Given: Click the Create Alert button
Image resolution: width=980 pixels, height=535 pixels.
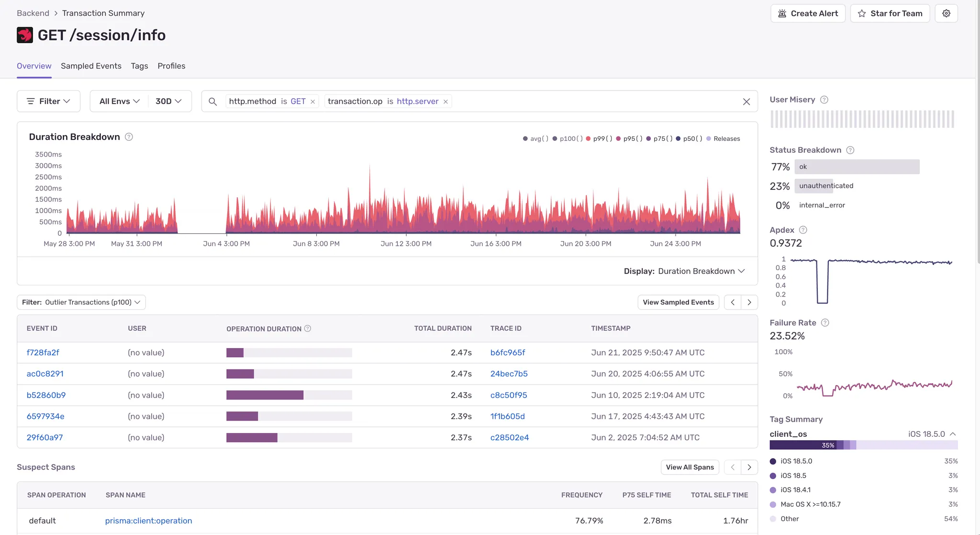Looking at the screenshot, I should pyautogui.click(x=808, y=13).
